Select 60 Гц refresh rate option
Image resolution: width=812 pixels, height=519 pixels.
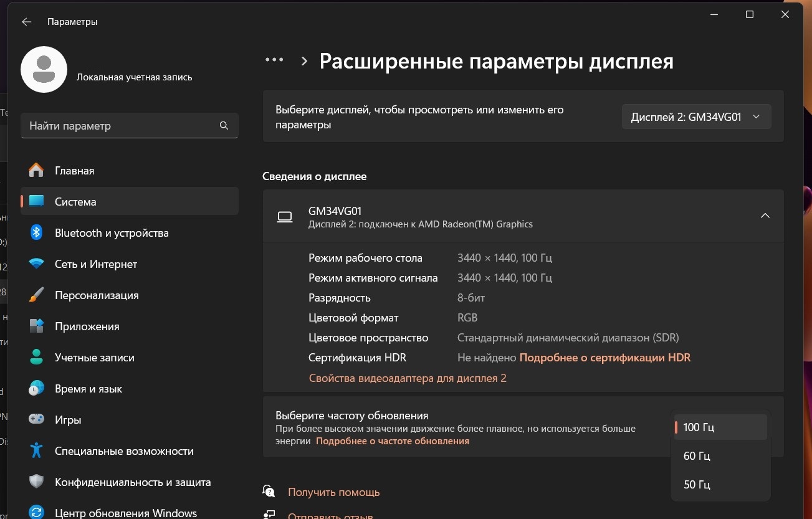[697, 456]
